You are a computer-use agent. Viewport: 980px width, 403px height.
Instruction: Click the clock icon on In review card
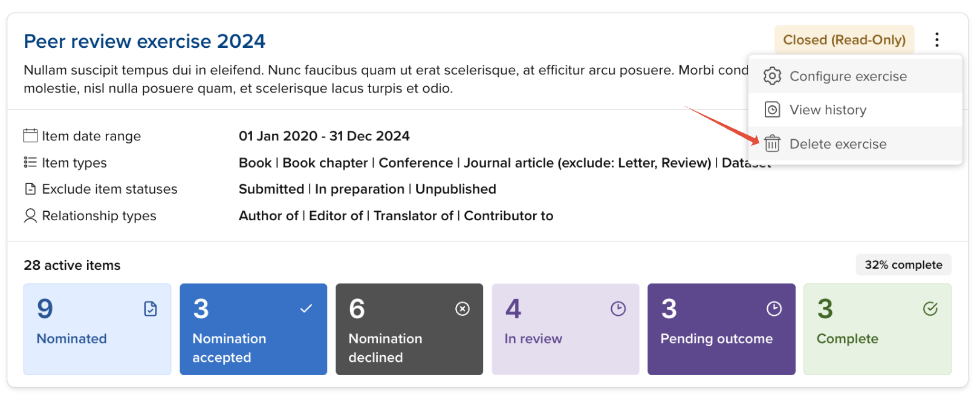point(618,309)
